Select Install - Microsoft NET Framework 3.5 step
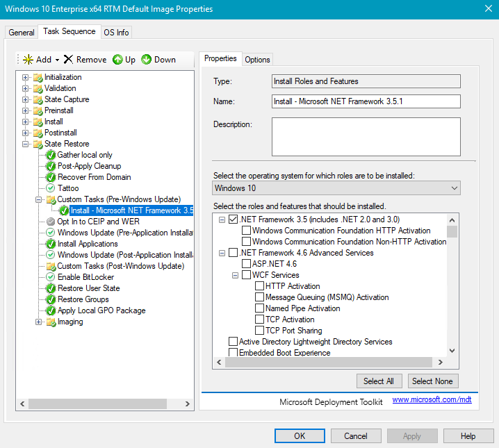Screen dimensions: 499x448 (131, 210)
